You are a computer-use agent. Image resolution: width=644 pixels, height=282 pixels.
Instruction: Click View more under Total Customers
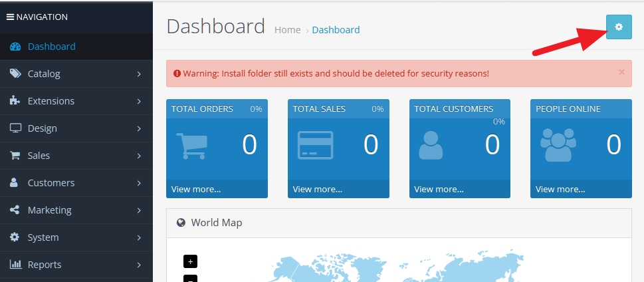pos(439,189)
